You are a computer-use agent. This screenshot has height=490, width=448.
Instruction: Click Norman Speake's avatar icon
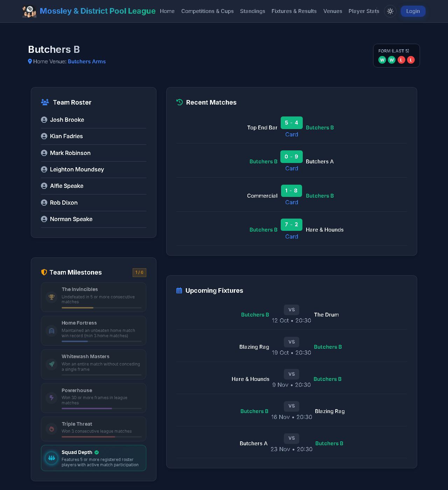(x=44, y=219)
